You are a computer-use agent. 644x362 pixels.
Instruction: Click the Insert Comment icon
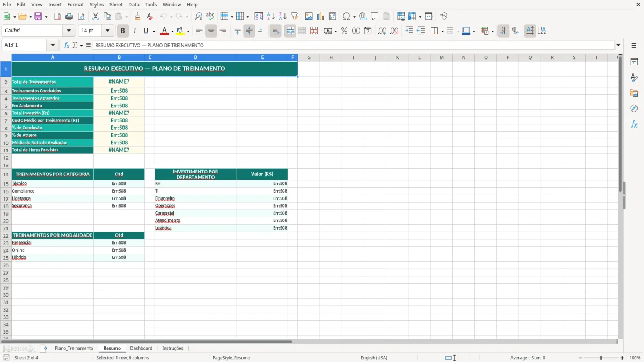(375, 17)
